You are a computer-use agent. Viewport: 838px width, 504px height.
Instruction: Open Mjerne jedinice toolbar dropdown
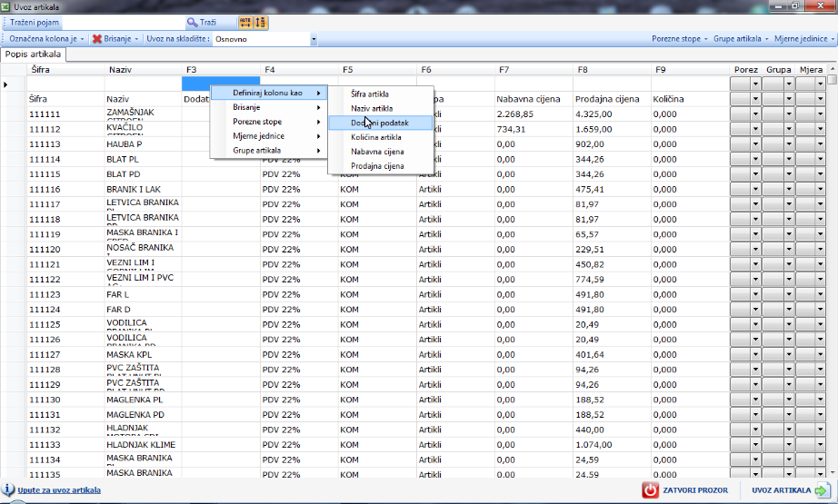click(x=803, y=39)
